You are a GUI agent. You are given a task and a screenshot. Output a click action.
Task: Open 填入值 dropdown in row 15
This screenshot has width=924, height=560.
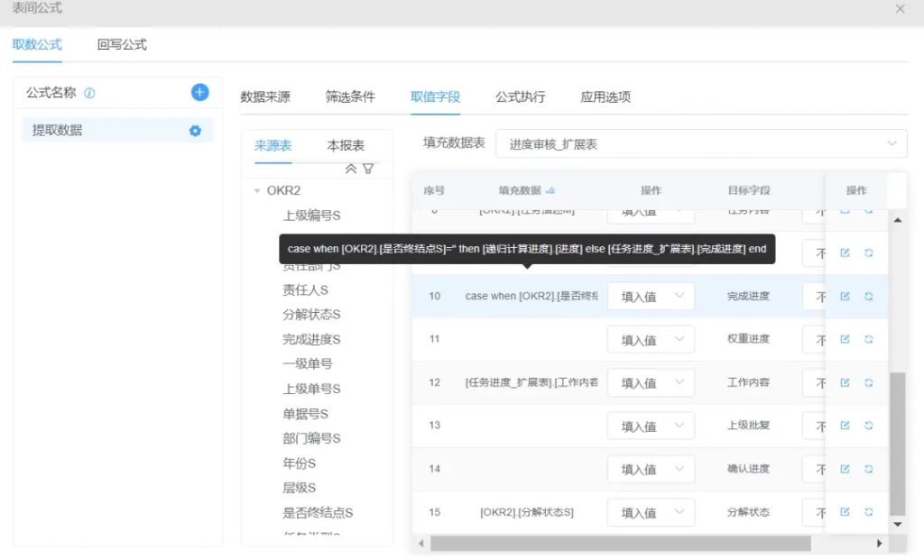tap(651, 512)
